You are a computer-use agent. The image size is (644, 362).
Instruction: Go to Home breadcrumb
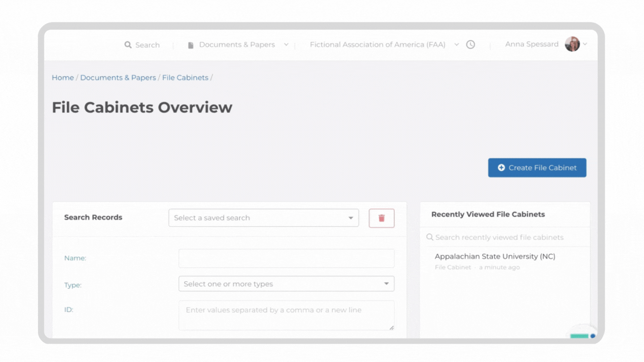63,78
